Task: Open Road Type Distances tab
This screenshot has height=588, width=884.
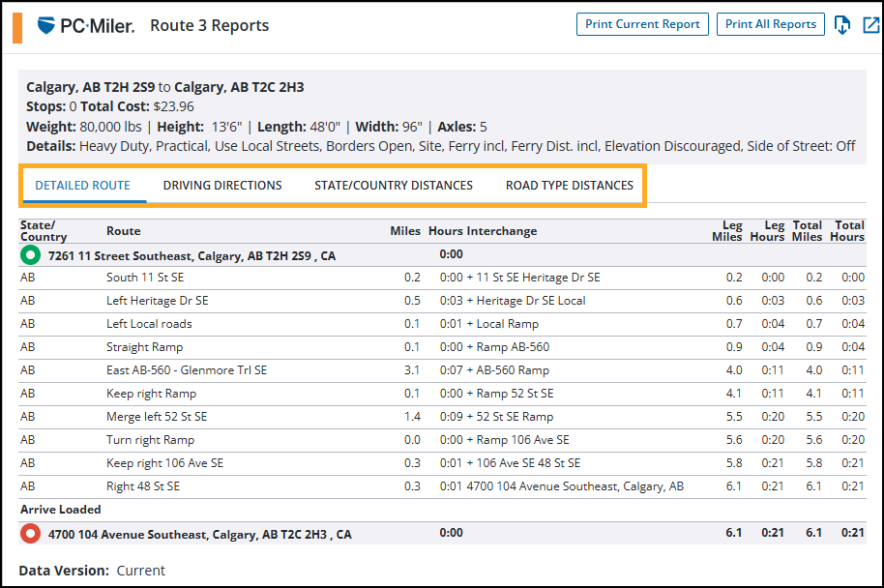Action: (570, 186)
